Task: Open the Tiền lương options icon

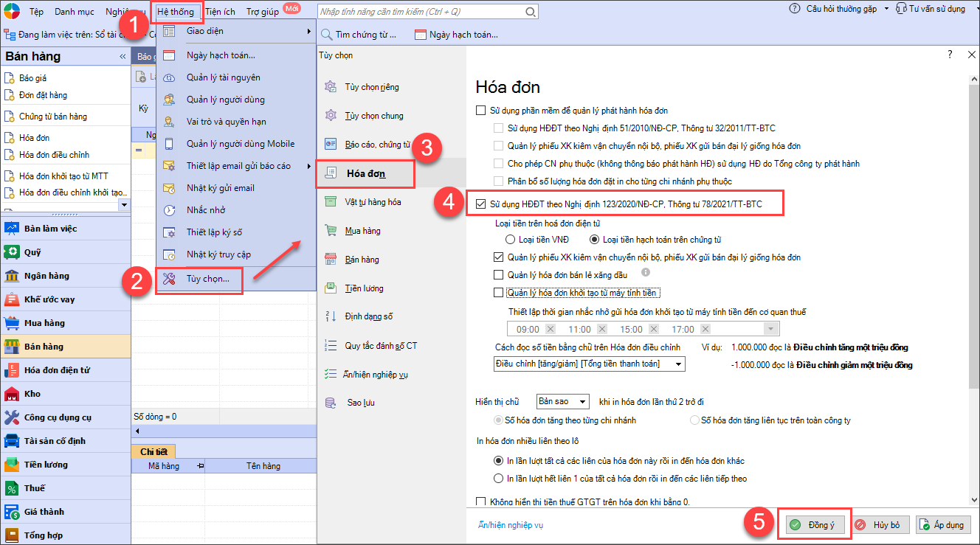Action: coord(331,288)
